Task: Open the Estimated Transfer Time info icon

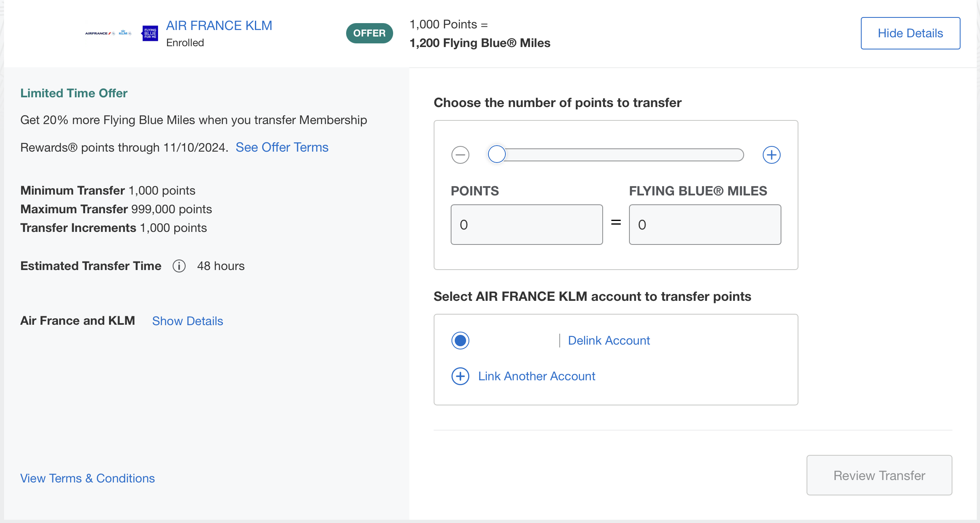Action: pos(179,266)
